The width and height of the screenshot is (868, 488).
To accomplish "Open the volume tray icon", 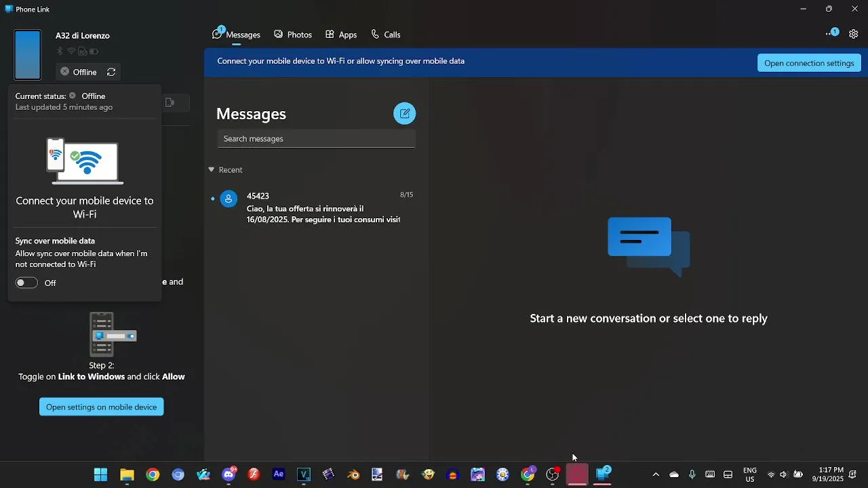I will 784,474.
